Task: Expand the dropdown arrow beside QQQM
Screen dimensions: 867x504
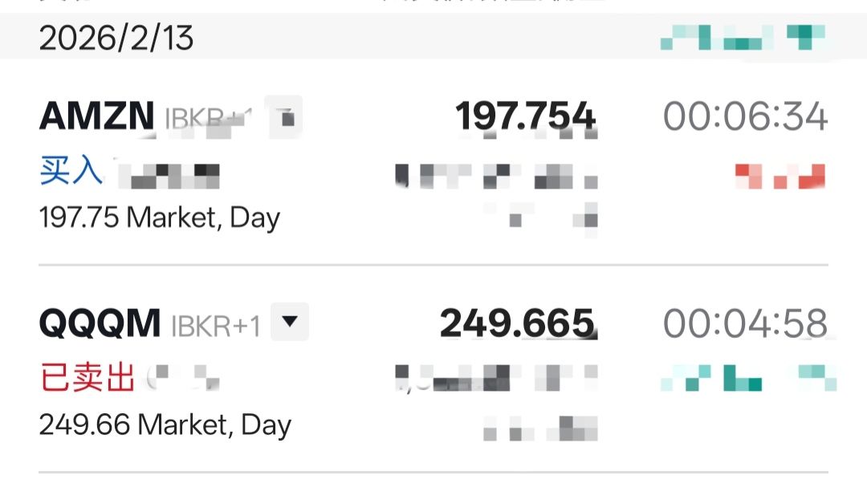Action: pyautogui.click(x=290, y=322)
